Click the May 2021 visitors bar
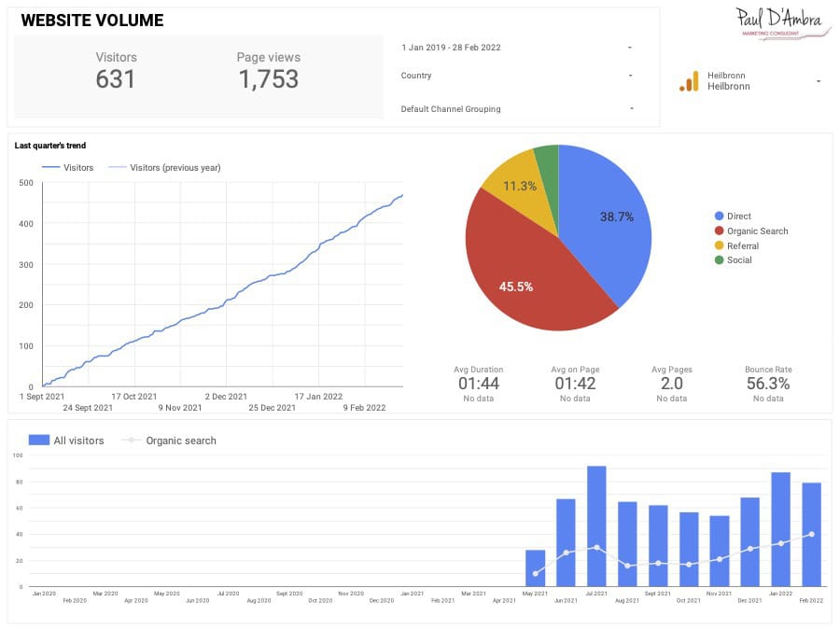840x630 pixels. pos(535,568)
